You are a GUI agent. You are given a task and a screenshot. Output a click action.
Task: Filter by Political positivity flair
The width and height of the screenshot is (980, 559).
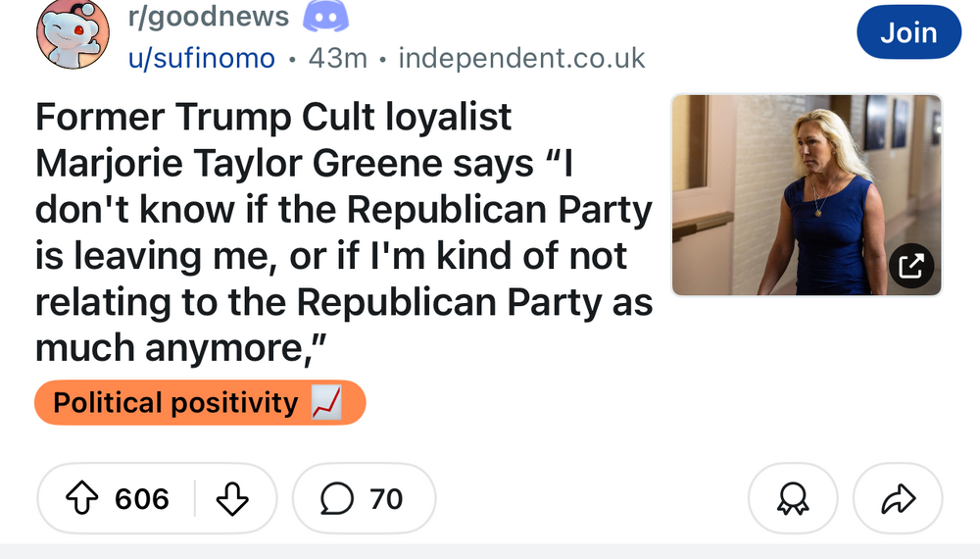176,403
